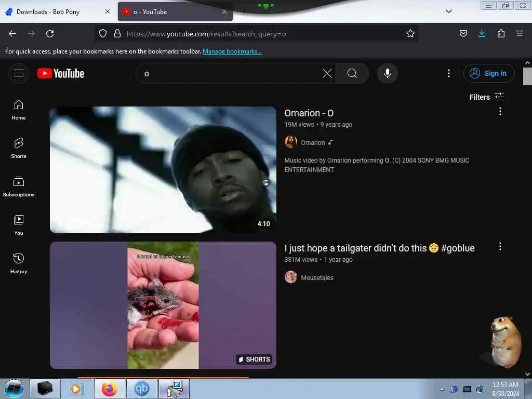Open the Omarion - O title link
532x399 pixels.
pos(309,113)
